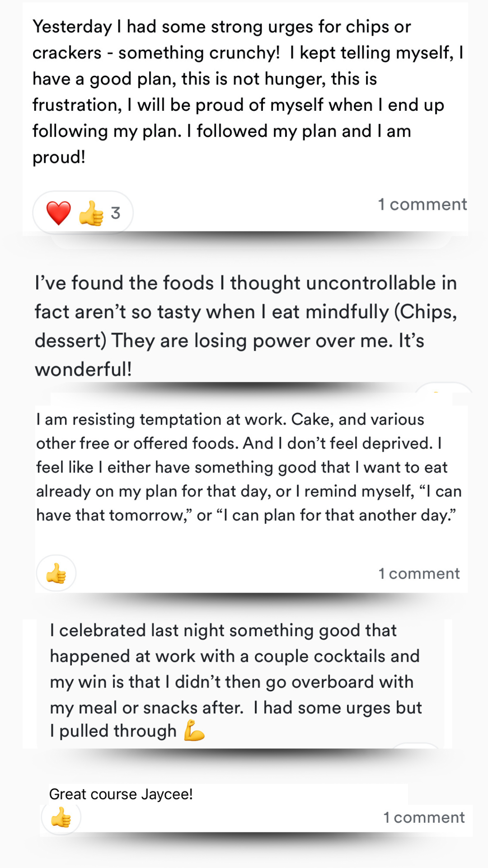Open 1 comment on 'Great course Jaycee!' post
Screen dimensions: 488x868
click(x=424, y=817)
